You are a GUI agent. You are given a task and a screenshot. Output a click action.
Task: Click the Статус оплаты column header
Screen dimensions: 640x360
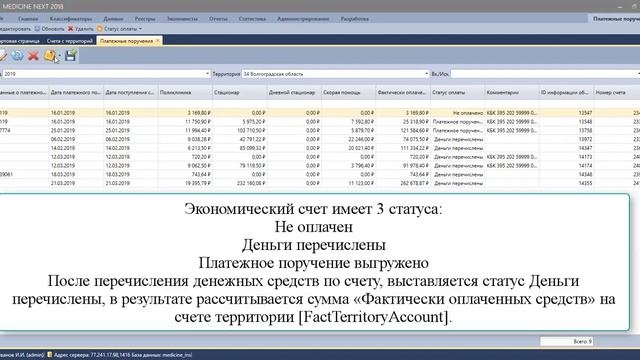(x=458, y=93)
